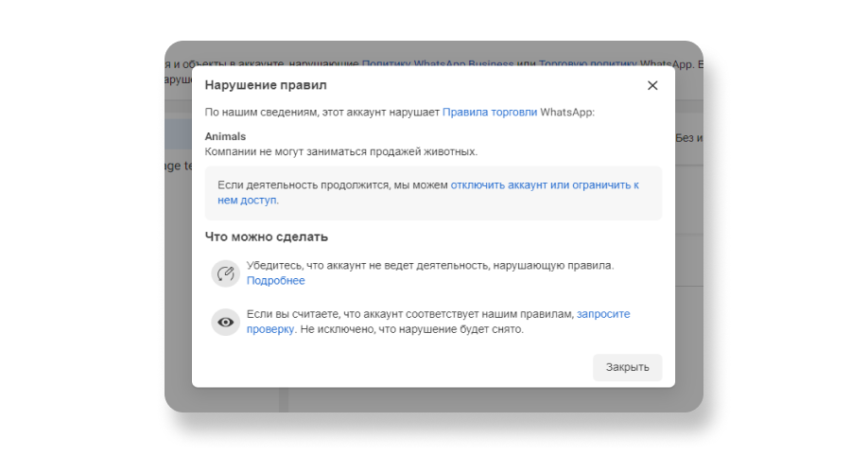Click the Animals violation heading
The width and height of the screenshot is (868, 456).
coord(225,136)
